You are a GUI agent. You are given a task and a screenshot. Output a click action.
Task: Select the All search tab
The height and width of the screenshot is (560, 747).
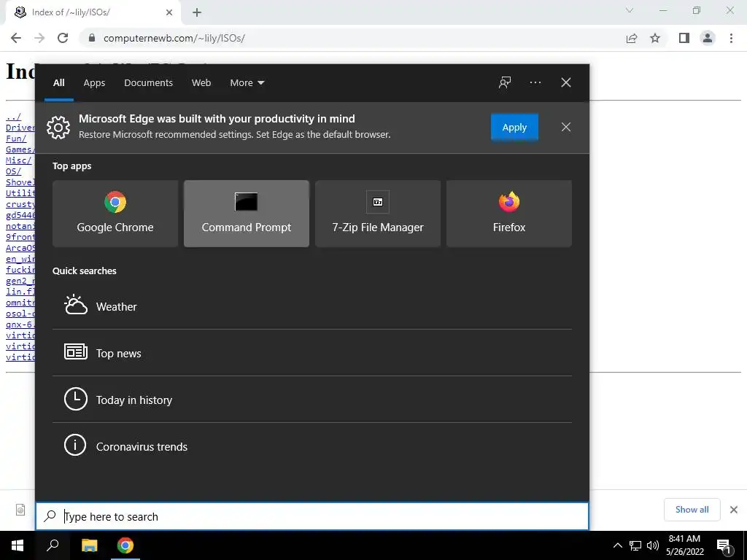click(x=58, y=83)
